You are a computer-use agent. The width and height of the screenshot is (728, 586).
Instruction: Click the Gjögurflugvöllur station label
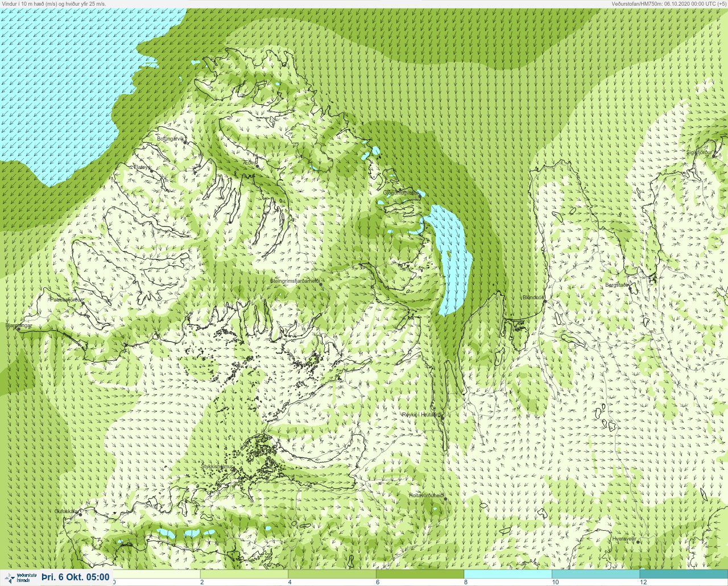401,193
